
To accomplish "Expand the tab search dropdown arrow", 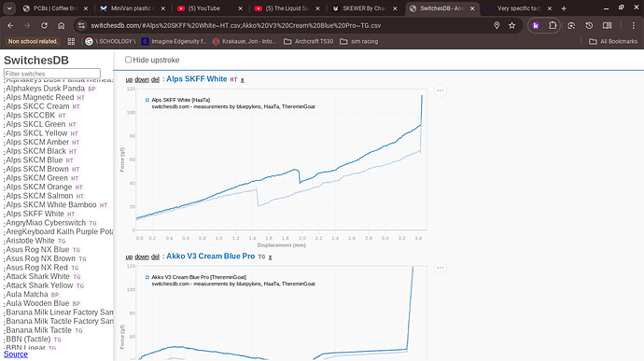I will [9, 8].
